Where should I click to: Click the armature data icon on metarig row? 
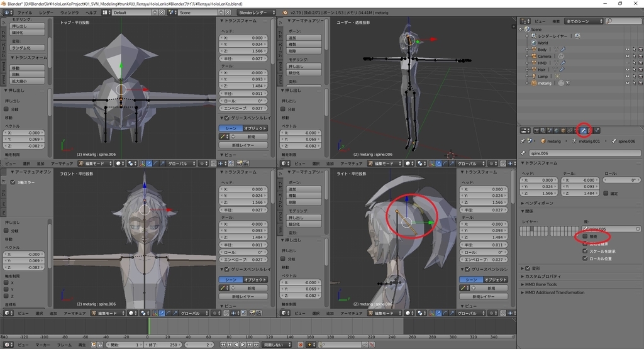click(x=568, y=83)
